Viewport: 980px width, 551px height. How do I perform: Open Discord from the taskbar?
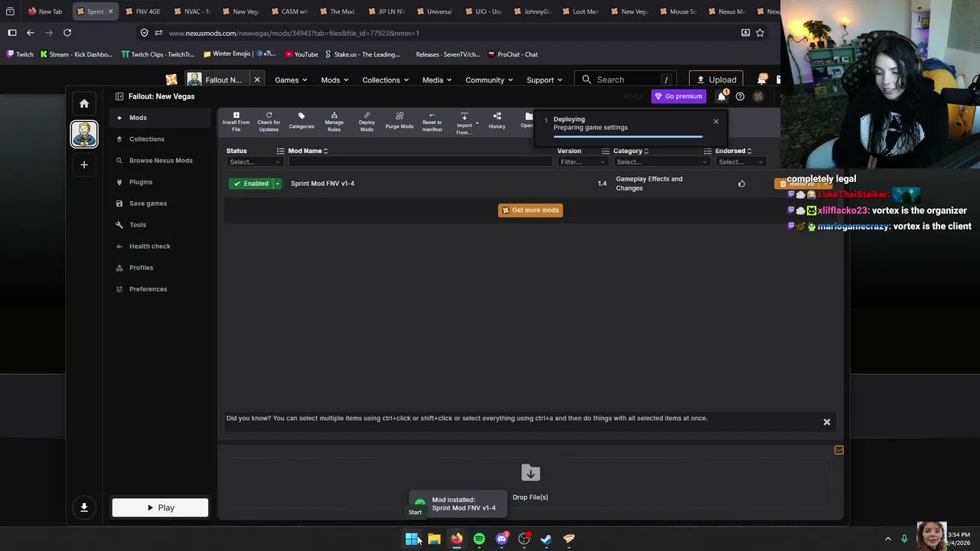[x=501, y=539]
